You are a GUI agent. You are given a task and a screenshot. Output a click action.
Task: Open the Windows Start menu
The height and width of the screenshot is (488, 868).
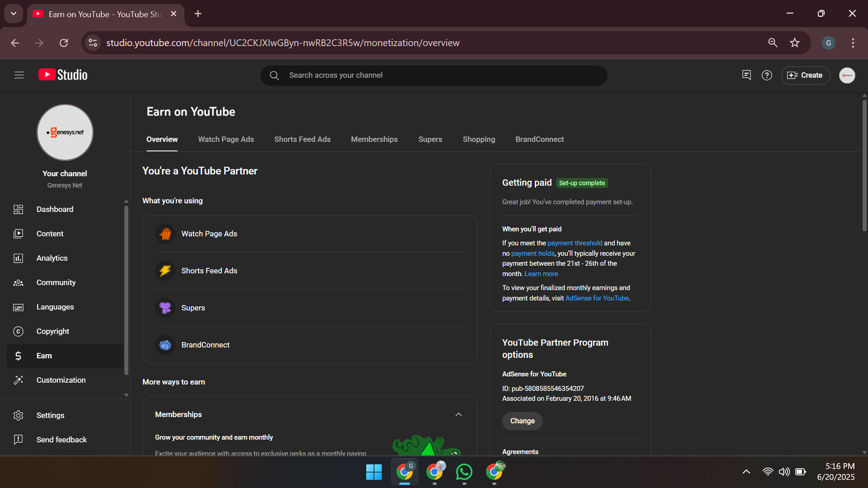click(x=374, y=472)
